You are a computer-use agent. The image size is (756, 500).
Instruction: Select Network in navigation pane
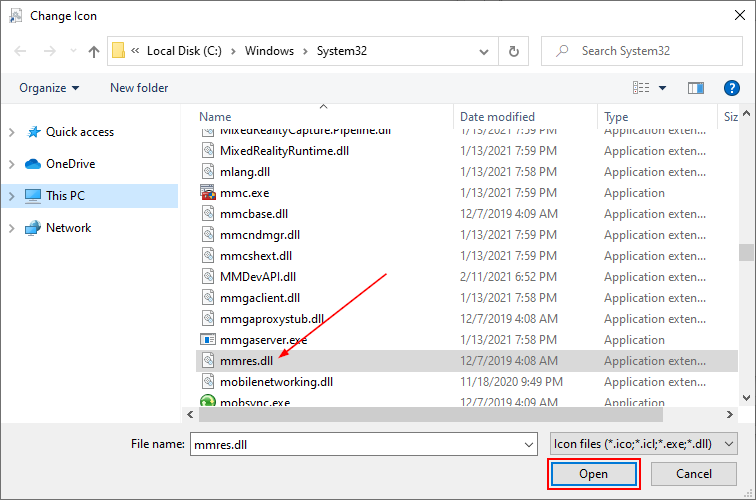click(x=68, y=228)
